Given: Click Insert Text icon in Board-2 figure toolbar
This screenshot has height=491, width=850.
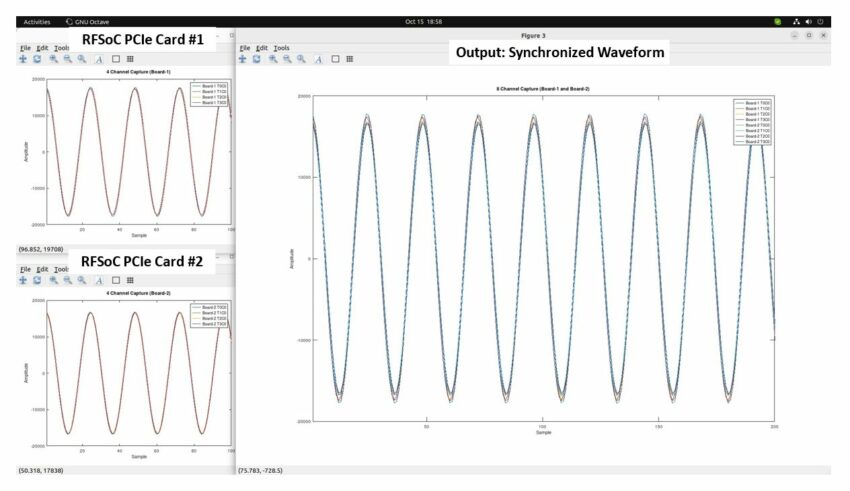Looking at the screenshot, I should [98, 280].
